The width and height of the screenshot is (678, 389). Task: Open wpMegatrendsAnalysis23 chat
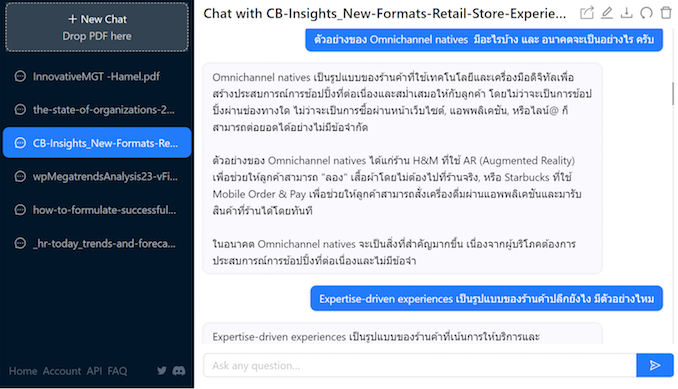tap(97, 176)
